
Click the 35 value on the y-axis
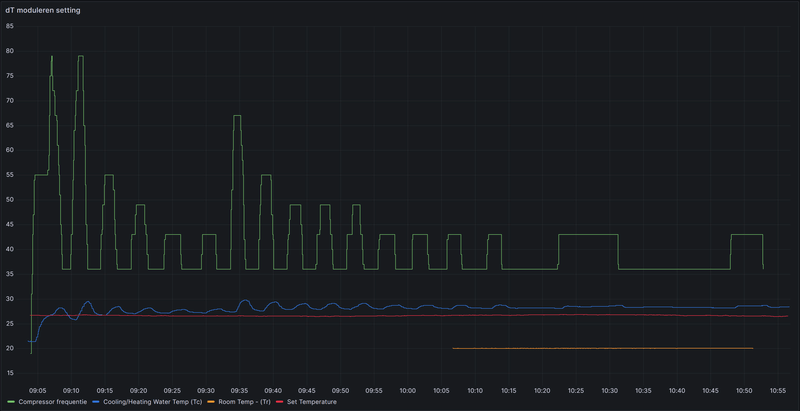click(9, 274)
